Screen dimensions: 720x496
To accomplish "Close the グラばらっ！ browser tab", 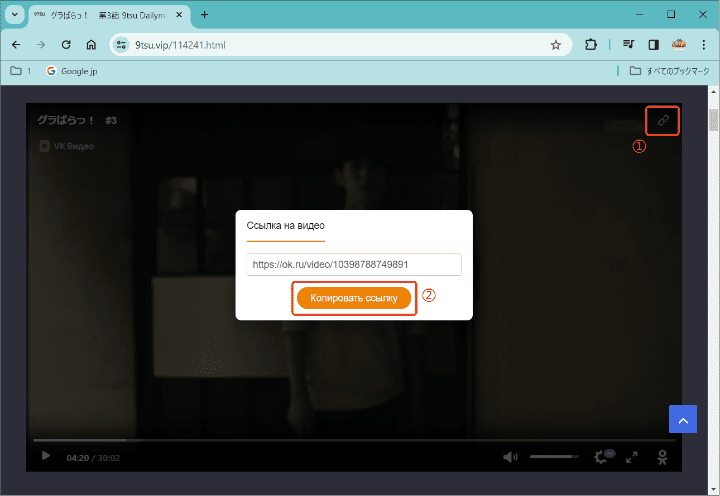I will [179, 15].
